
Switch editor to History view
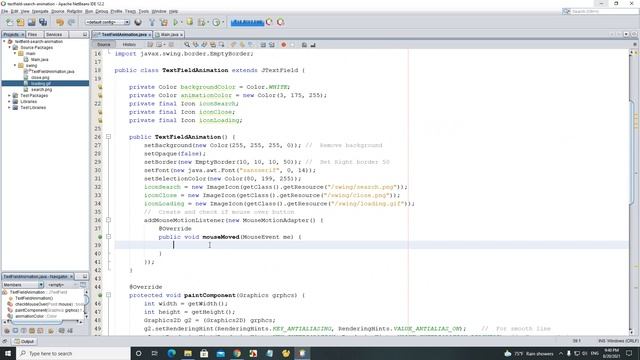(129, 44)
